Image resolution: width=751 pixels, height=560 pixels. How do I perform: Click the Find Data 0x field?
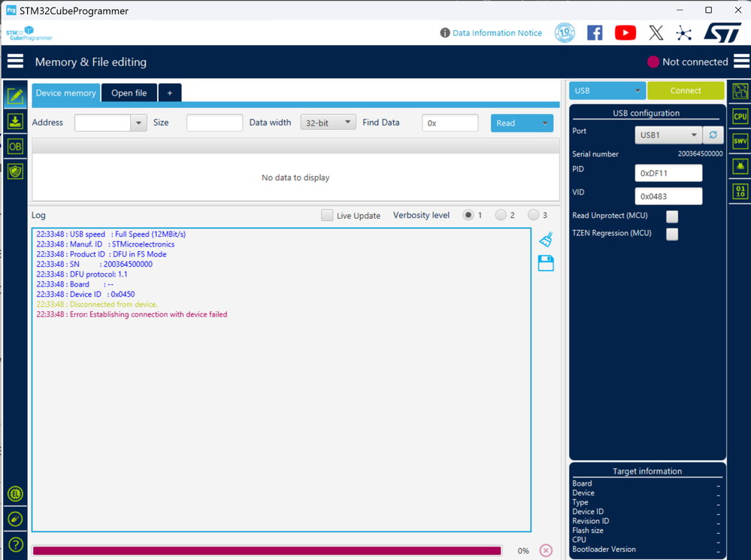pyautogui.click(x=450, y=123)
